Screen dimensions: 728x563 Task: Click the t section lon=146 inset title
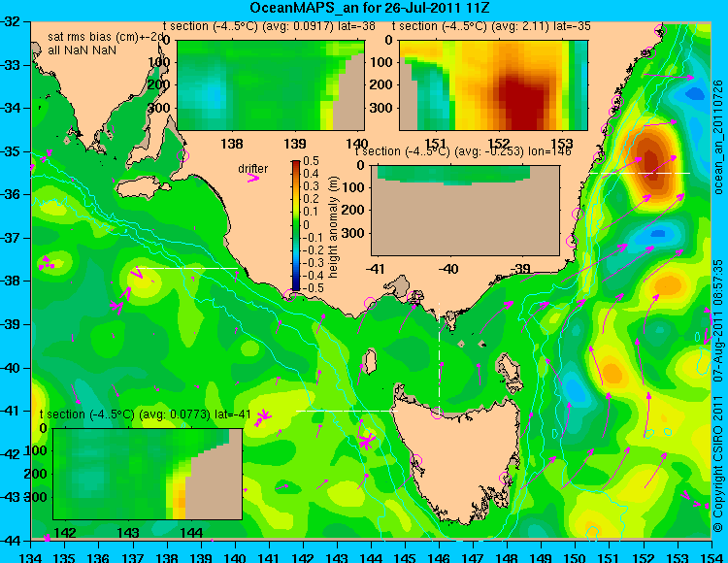point(463,151)
